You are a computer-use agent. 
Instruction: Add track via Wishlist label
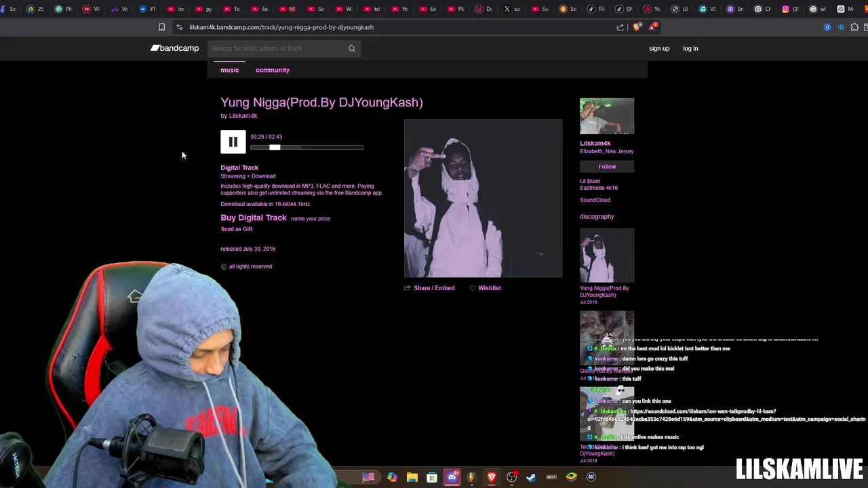pos(490,288)
